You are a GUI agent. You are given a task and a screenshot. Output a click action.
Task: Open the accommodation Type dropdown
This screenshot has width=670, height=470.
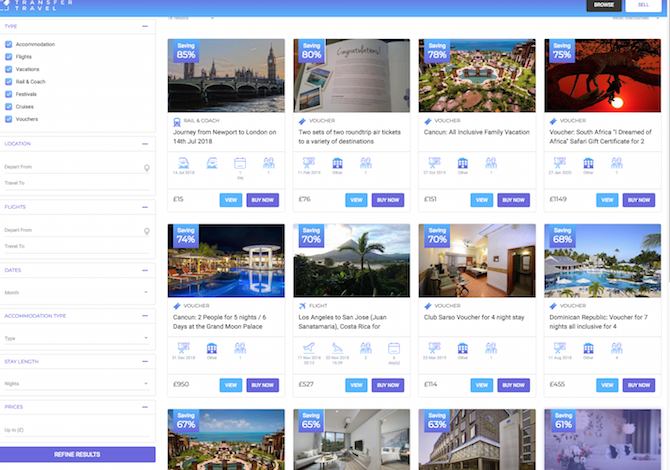76,338
